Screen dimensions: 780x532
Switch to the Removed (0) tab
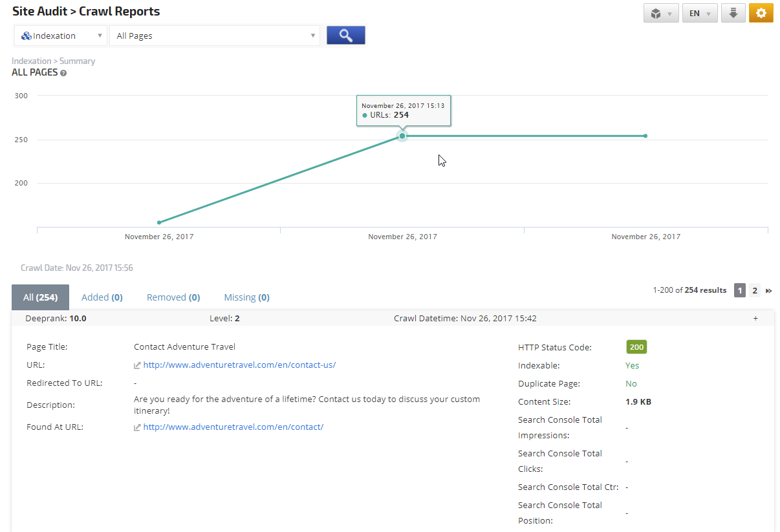tap(173, 297)
